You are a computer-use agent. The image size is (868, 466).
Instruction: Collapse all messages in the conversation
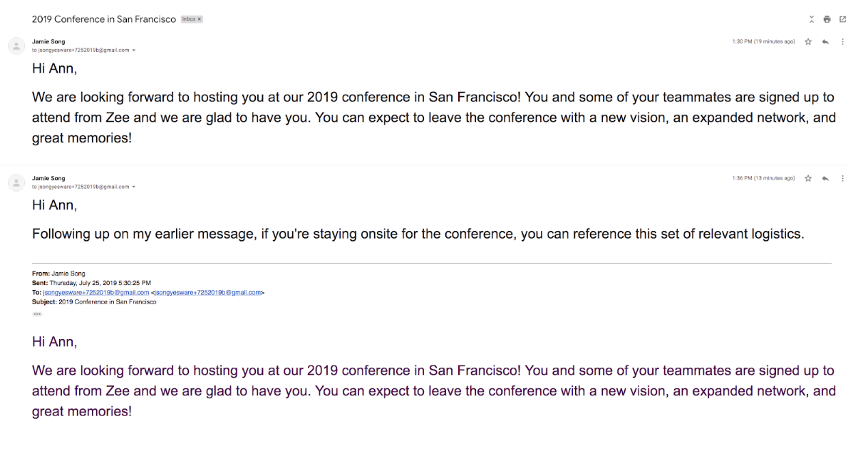[x=811, y=19]
